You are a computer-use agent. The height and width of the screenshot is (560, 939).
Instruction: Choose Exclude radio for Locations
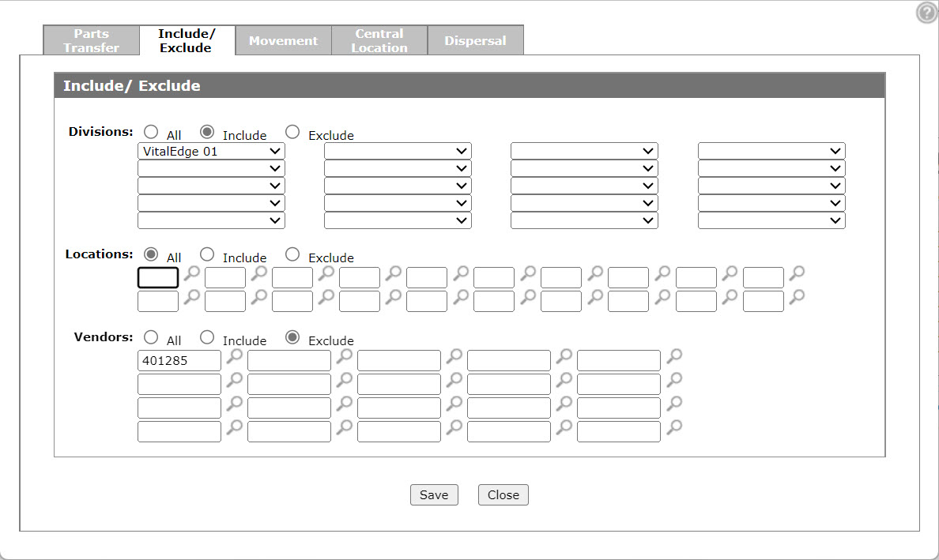(x=292, y=254)
